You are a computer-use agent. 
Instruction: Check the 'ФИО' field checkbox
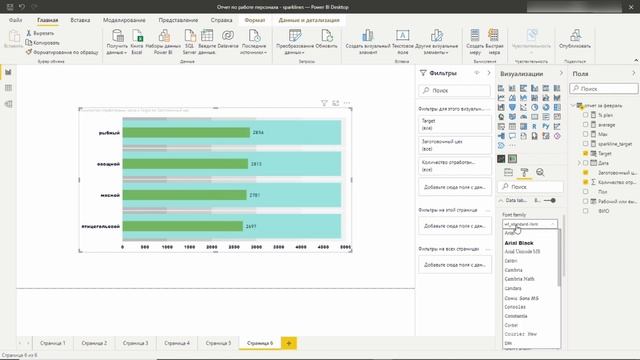585,211
